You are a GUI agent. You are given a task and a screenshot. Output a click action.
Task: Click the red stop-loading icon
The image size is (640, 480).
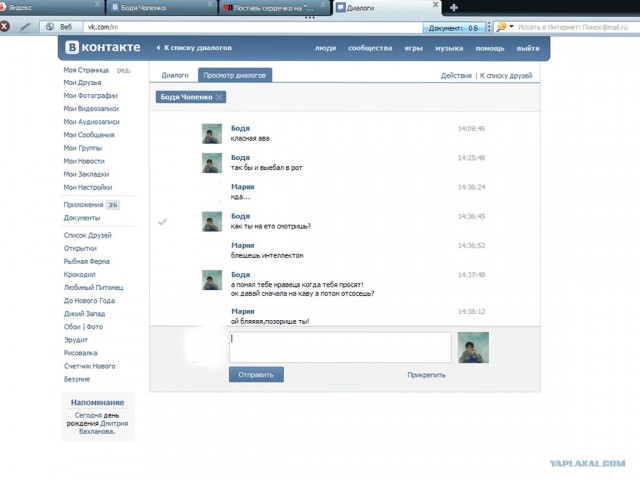pos(4,27)
